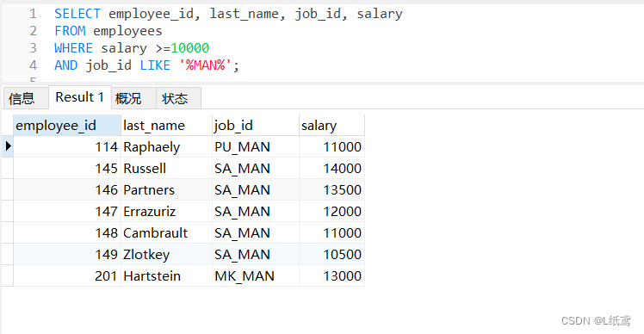644x334 pixels.
Task: Sort by employee_id column header
Action: click(67, 126)
